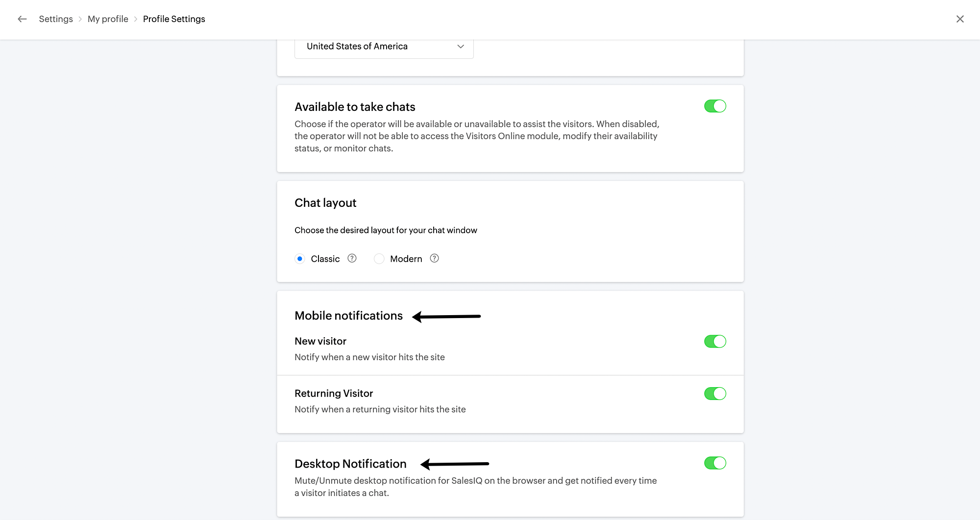Click the Profile Settings breadcrumb label
This screenshot has width=980, height=520.
pyautogui.click(x=174, y=19)
